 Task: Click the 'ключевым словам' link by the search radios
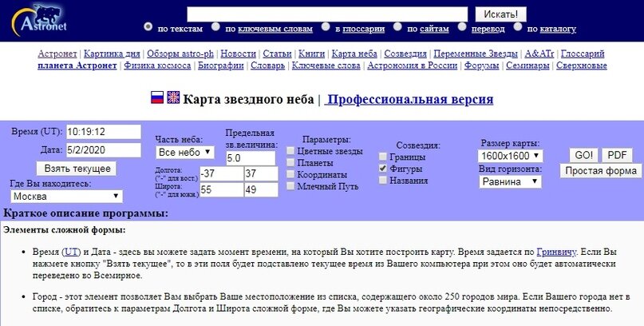(x=275, y=30)
